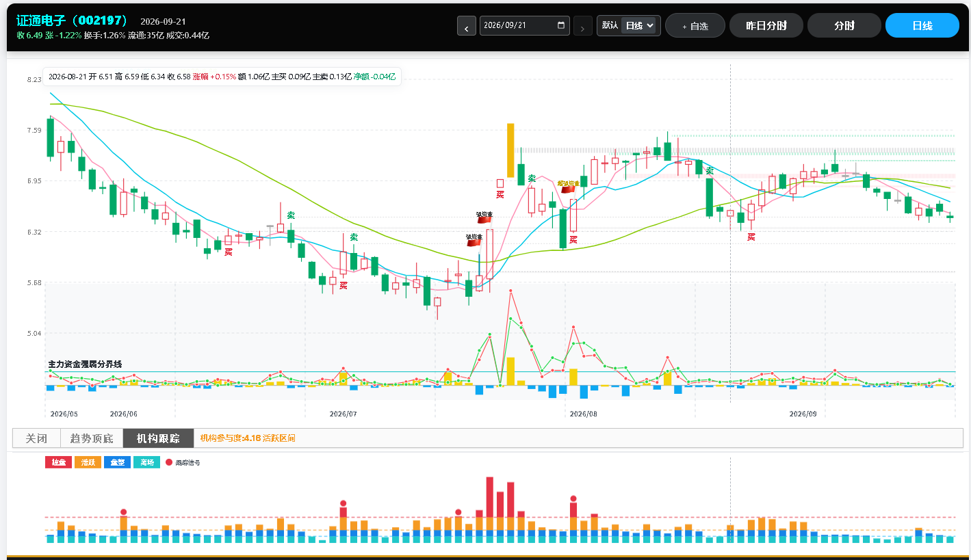Viewport: 971px width, 560px height.
Task: Click the 2026/09/21 date input field
Action: click(x=525, y=26)
